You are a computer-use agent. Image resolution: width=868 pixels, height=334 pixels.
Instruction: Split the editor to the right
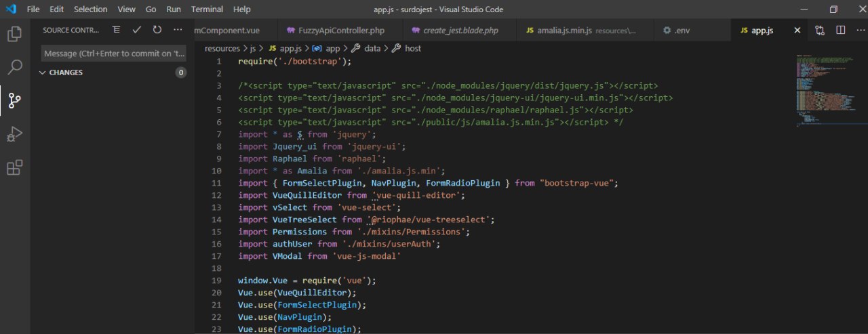pyautogui.click(x=840, y=30)
